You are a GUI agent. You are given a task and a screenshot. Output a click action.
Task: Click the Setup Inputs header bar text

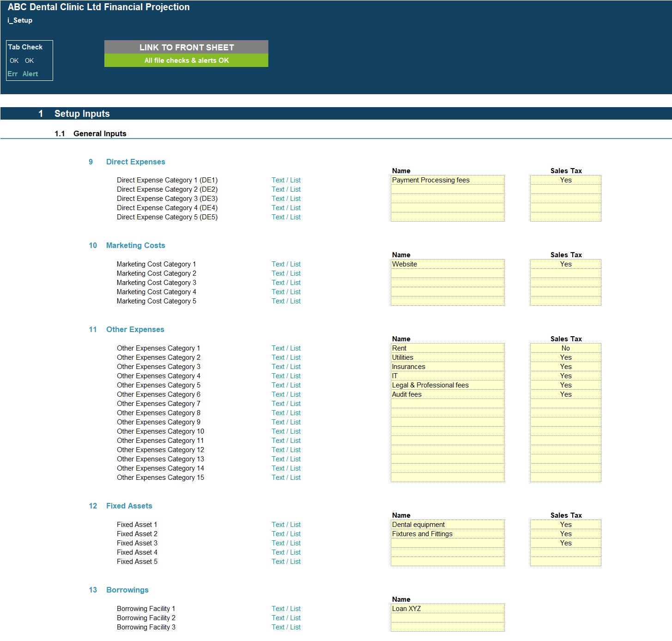click(x=82, y=114)
